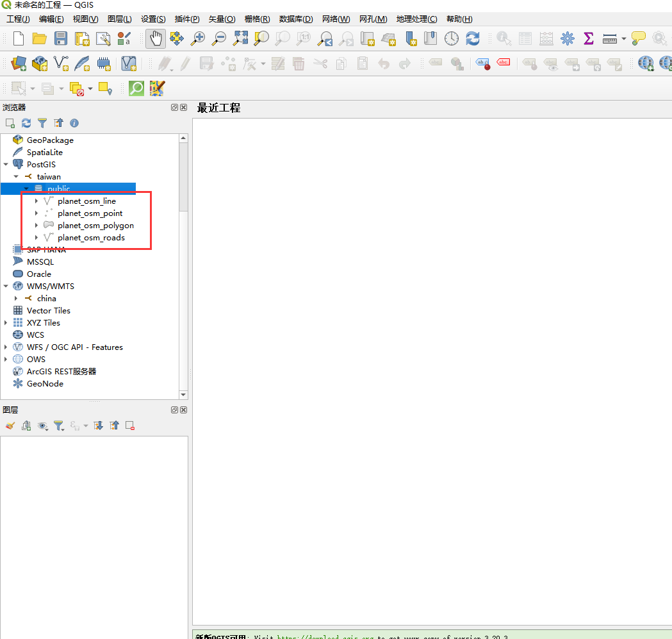Show the statistical summary panel

coord(588,38)
